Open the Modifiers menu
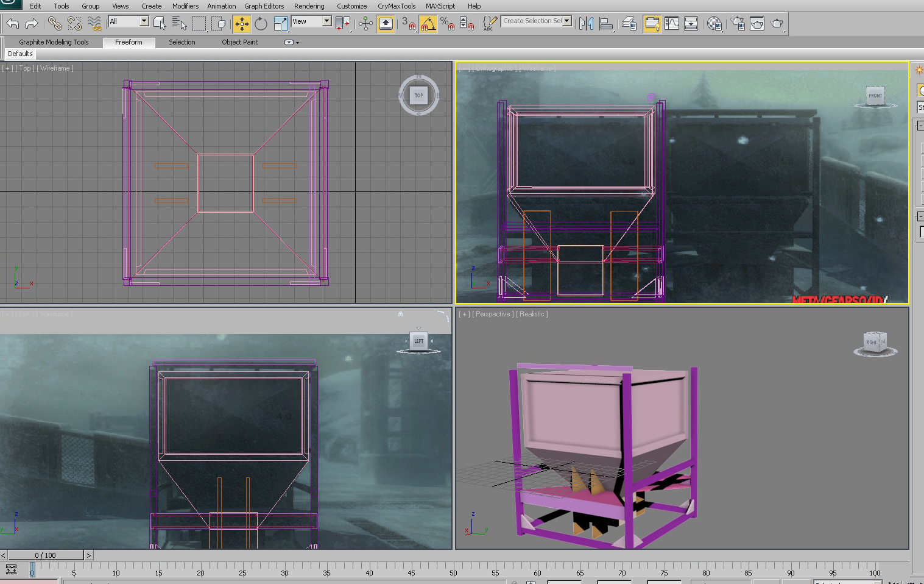 pyautogui.click(x=185, y=6)
